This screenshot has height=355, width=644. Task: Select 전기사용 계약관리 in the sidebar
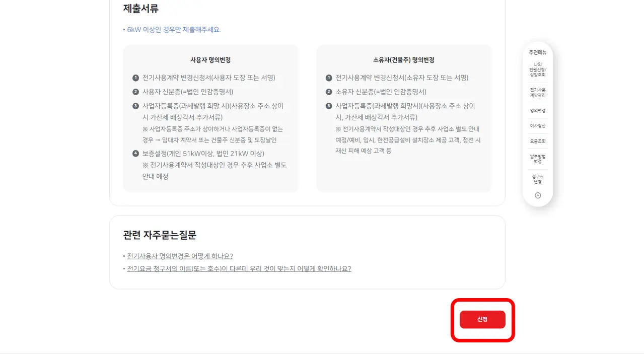[x=537, y=93]
